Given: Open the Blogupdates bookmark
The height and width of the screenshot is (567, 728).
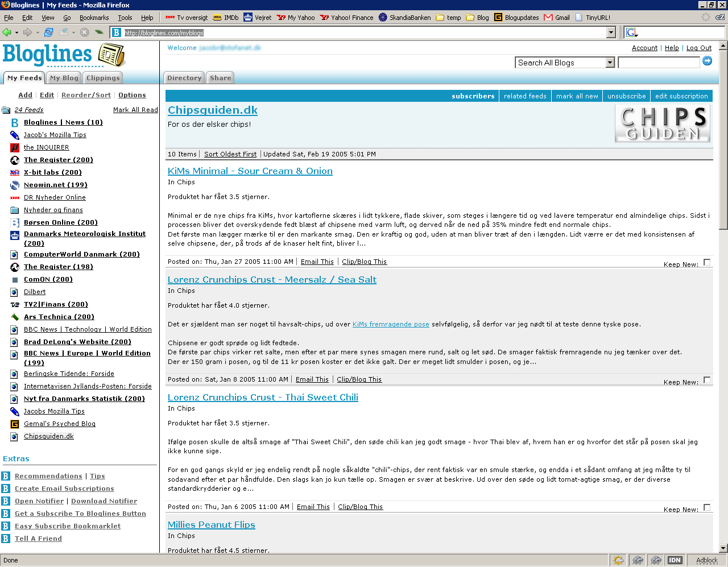Looking at the screenshot, I should [516, 18].
